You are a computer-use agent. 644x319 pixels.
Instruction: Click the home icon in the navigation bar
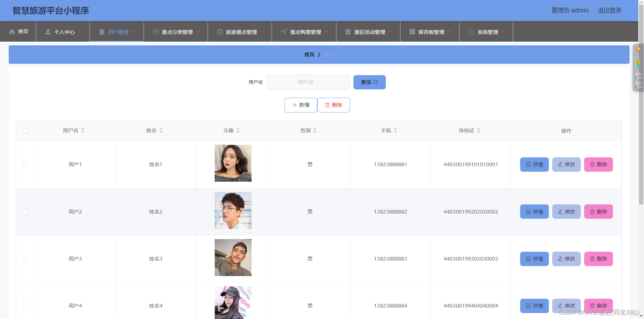[12, 32]
